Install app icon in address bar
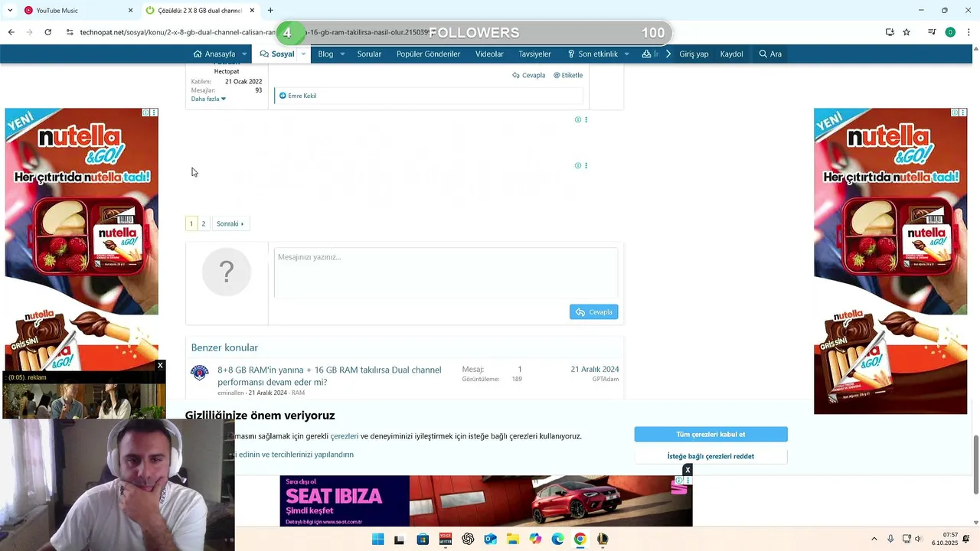 tap(890, 32)
